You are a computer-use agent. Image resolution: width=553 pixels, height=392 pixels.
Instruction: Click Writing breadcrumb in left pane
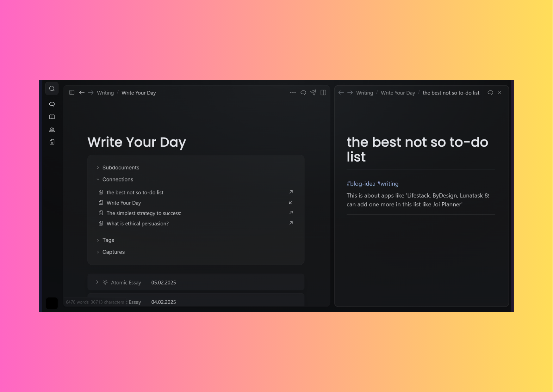105,93
